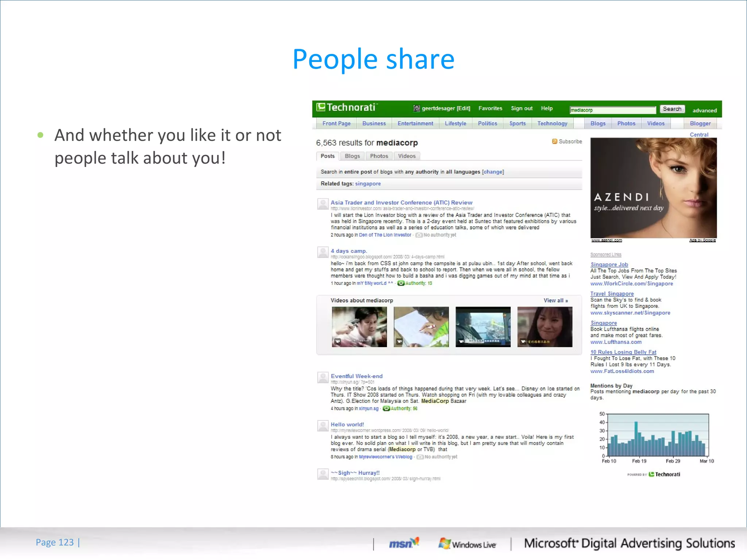Click avatar icon beside Sigh Hurray post

(x=323, y=474)
